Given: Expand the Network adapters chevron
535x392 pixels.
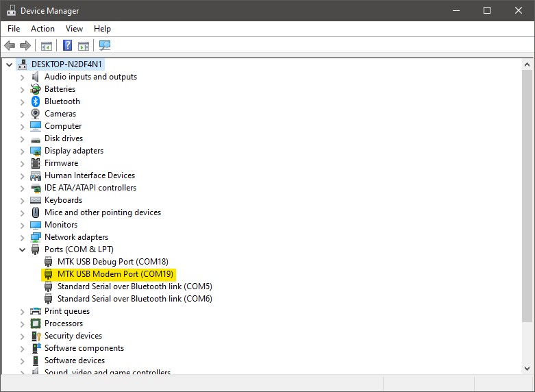Looking at the screenshot, I should coord(22,237).
